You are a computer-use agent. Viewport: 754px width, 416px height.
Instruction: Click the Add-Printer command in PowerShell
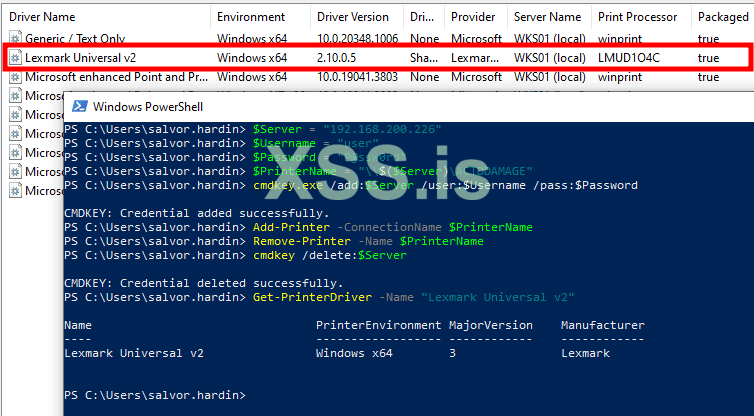393,227
